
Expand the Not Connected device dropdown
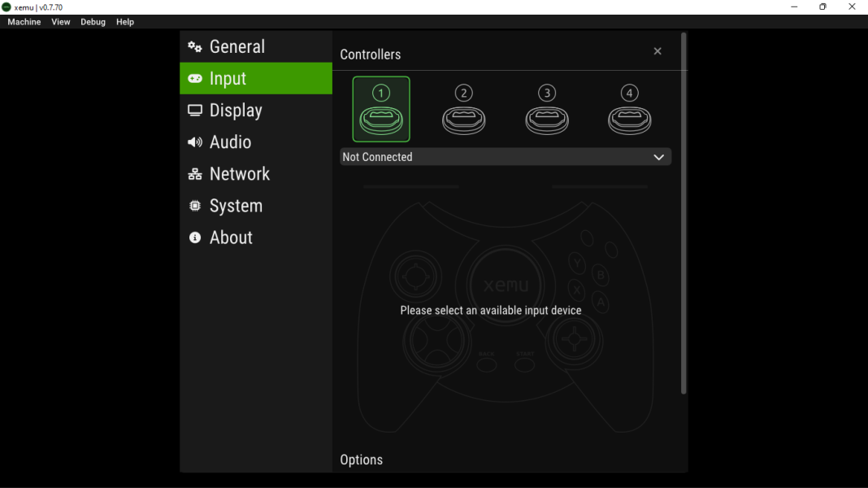point(506,157)
